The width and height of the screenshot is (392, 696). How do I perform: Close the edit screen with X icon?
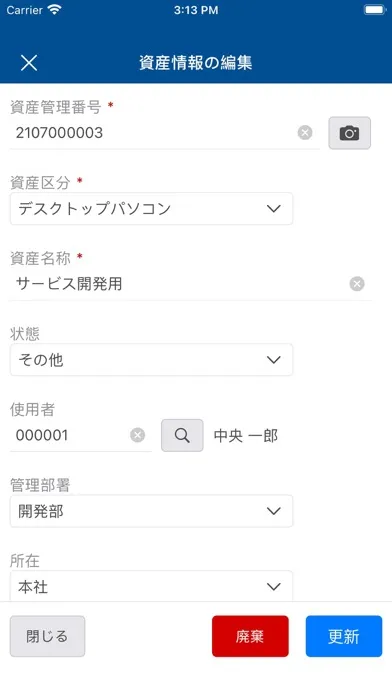pos(29,63)
